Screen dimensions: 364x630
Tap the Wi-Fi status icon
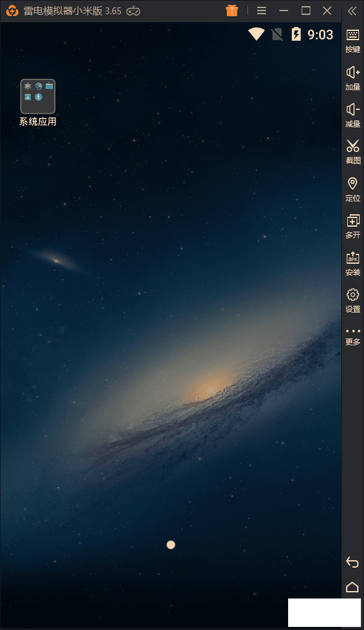256,34
